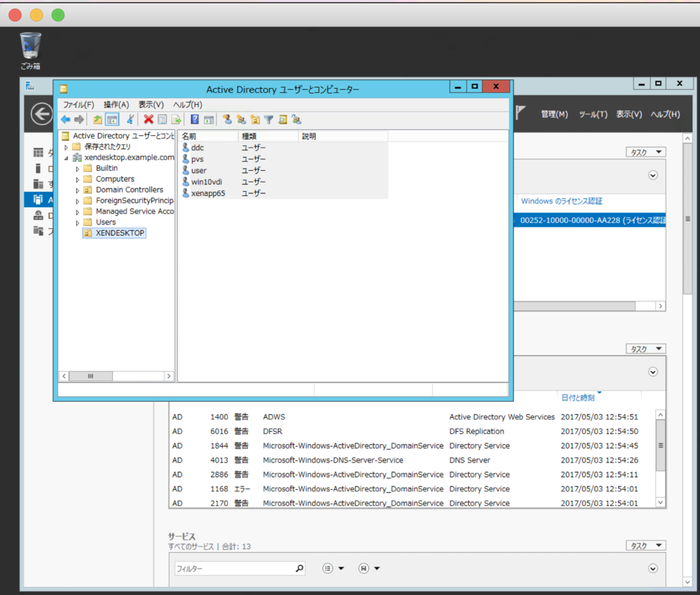Click the Find objects magnifier icon
The width and height of the screenshot is (700, 595).
point(282,120)
